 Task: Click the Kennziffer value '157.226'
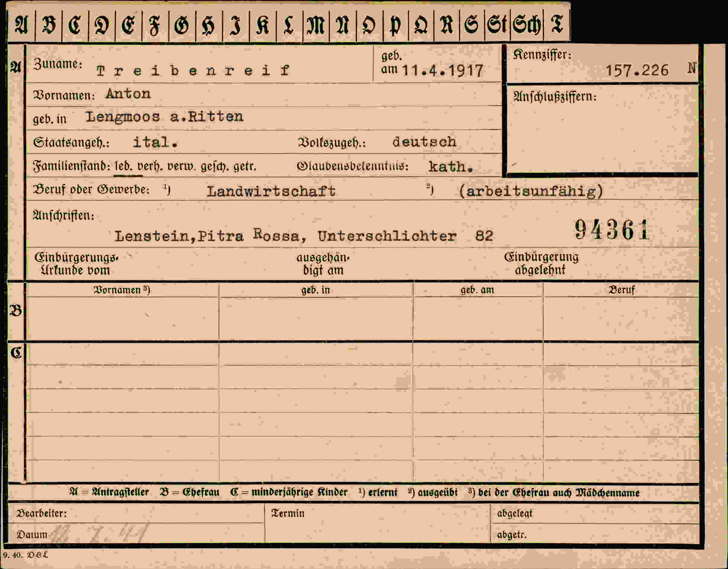click(637, 70)
